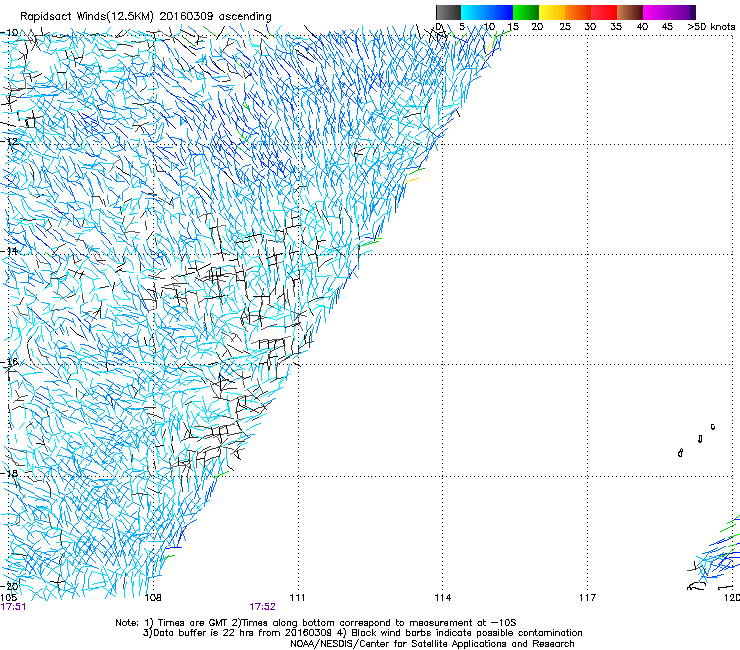Select the orange 25-30 knots legend segment
This screenshot has width=740, height=650.
coord(578,12)
